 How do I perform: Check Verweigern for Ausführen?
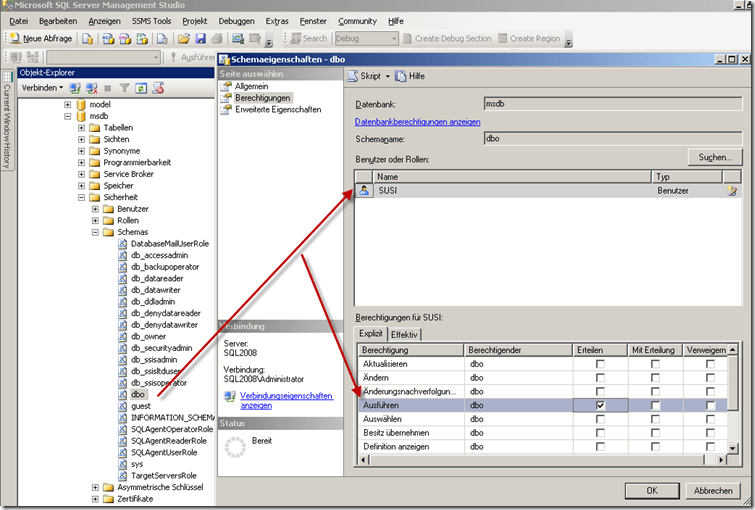[710, 405]
